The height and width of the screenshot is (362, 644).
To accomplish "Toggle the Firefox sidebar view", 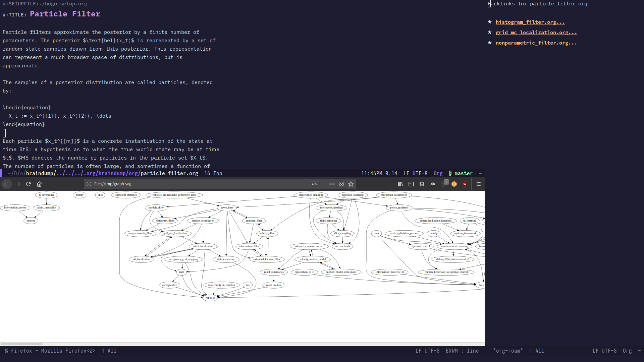I will tap(411, 184).
